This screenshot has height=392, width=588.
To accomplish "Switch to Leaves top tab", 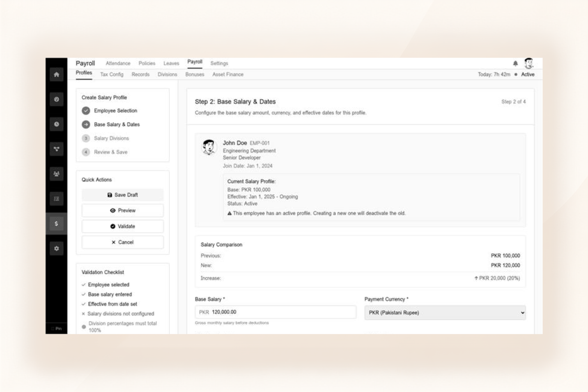I will click(x=171, y=63).
